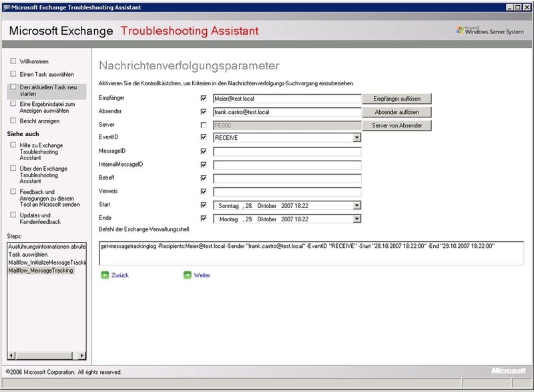Uncheck the EventID checkbox
Image resolution: width=534 pixels, height=392 pixels.
click(x=204, y=137)
